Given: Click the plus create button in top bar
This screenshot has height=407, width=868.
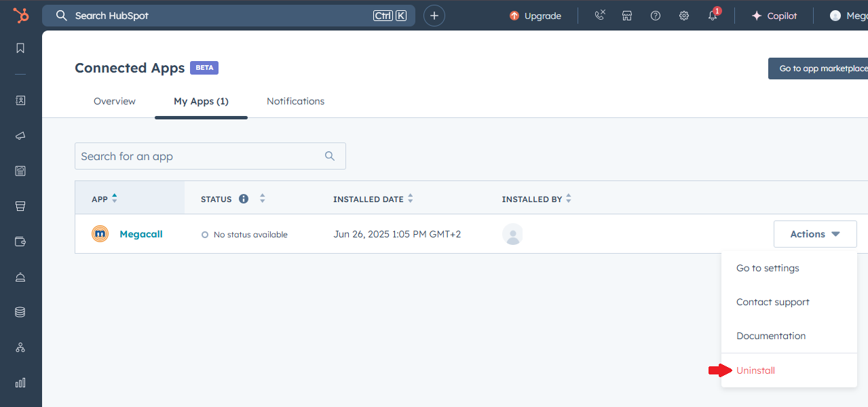Looking at the screenshot, I should pos(434,16).
